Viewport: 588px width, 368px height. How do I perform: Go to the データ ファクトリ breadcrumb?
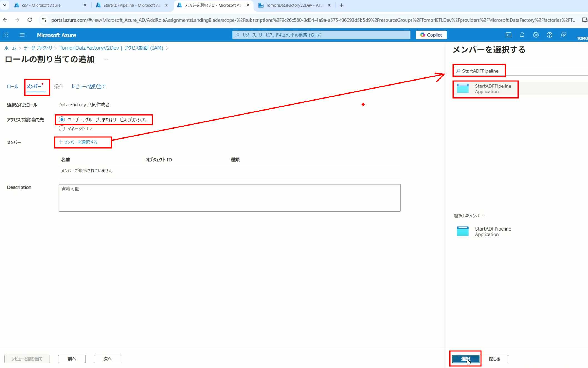[x=38, y=48]
